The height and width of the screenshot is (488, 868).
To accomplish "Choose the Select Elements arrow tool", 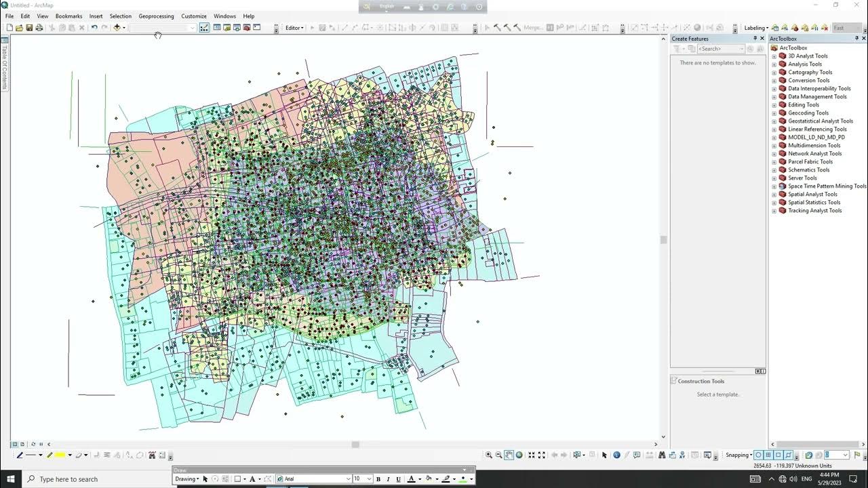I will point(605,455).
